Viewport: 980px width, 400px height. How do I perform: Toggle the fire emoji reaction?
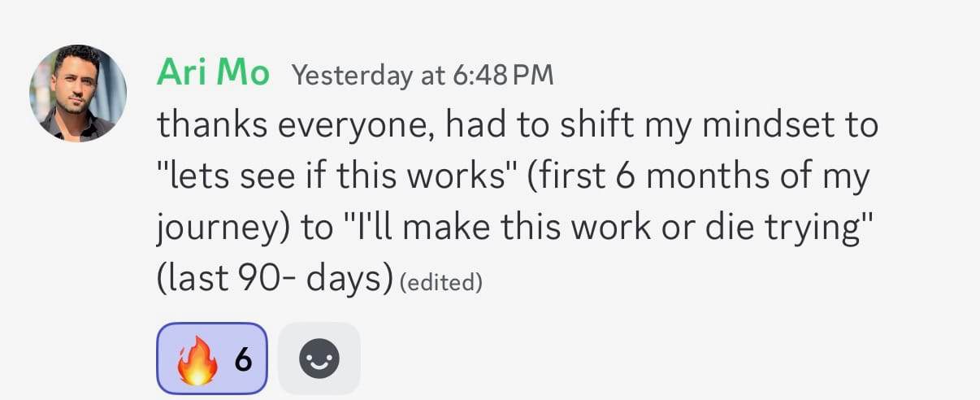tap(211, 359)
